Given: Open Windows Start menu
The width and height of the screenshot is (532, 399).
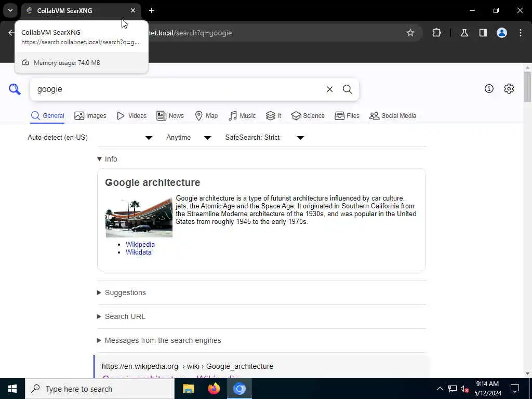Looking at the screenshot, I should 12,389.
